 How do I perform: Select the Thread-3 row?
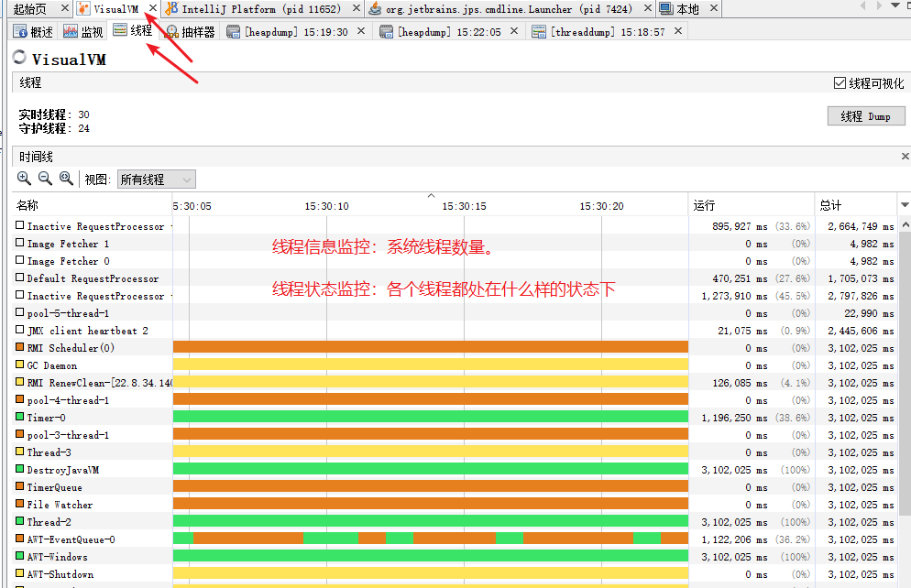[453, 452]
